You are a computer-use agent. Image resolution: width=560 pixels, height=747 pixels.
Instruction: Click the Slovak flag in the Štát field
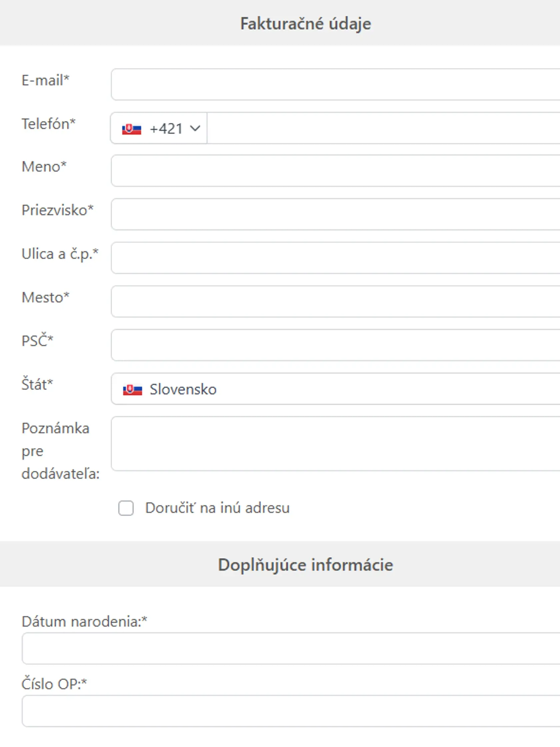click(x=132, y=390)
